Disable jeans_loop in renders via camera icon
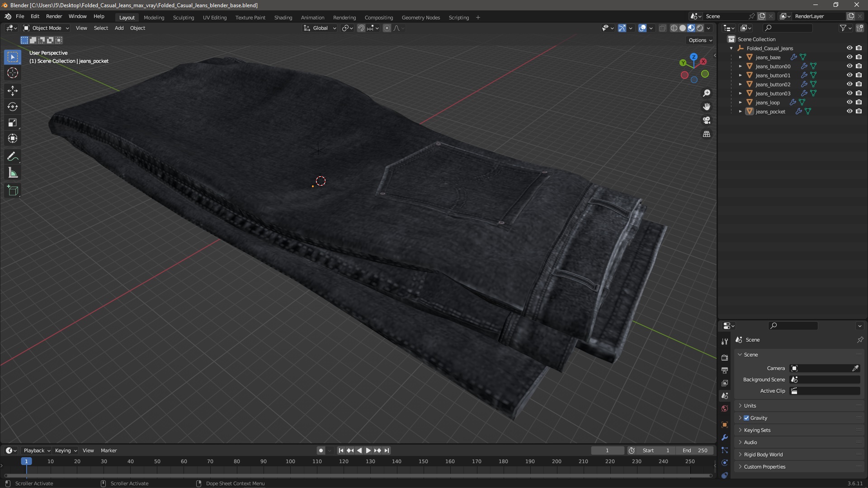 point(859,102)
